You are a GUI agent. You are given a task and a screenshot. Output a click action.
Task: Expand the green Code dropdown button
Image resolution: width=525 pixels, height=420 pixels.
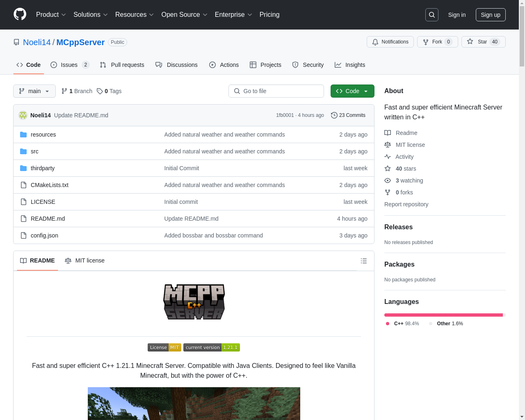coord(352,91)
